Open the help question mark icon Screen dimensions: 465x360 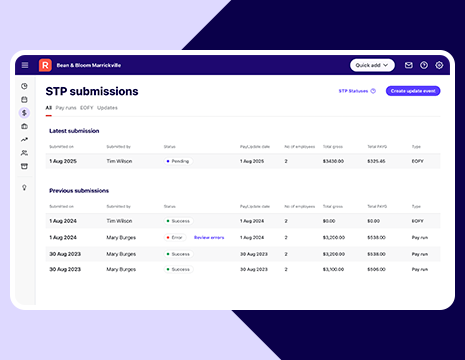point(424,65)
